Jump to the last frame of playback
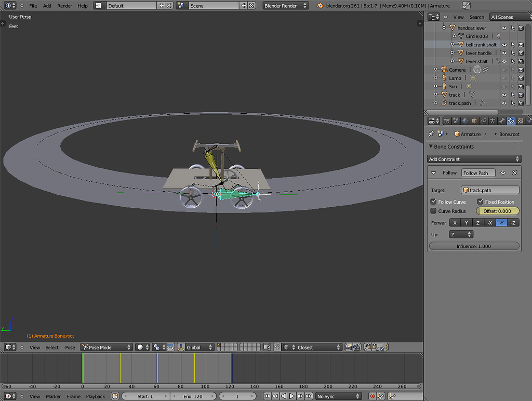Viewport: 532px width, 401px height. pyautogui.click(x=309, y=396)
